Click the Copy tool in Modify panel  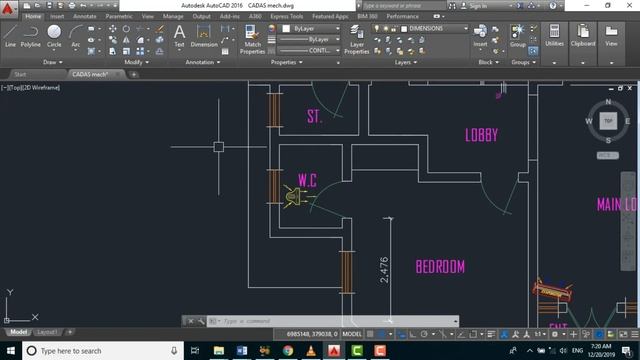tap(112, 40)
